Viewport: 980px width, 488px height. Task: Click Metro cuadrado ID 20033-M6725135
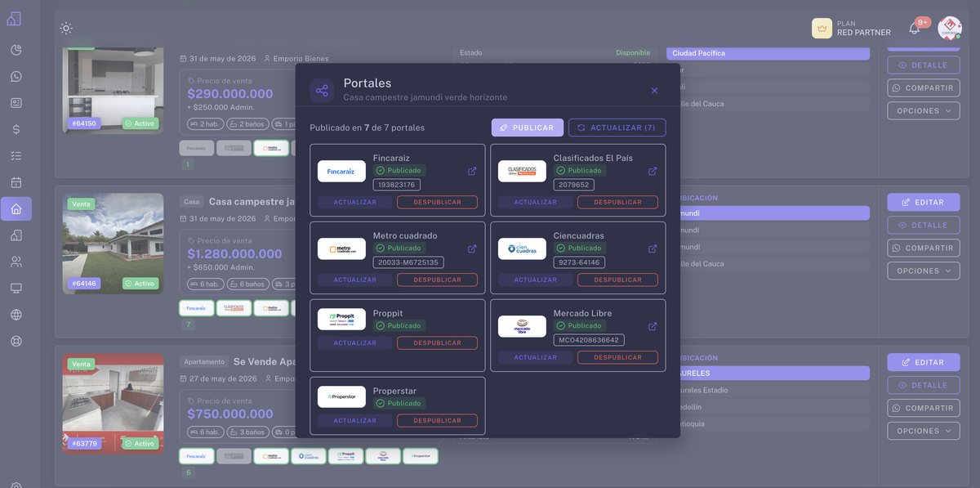408,262
